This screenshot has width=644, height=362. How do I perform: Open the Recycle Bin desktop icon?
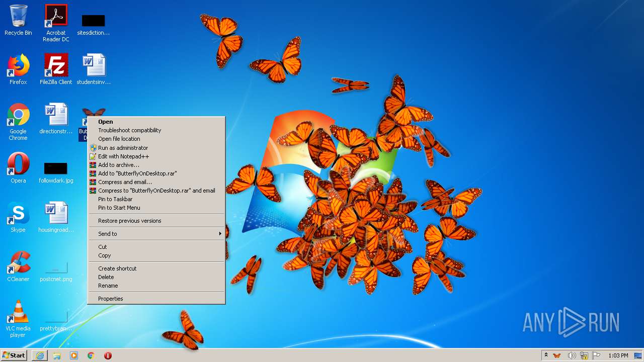(x=18, y=20)
